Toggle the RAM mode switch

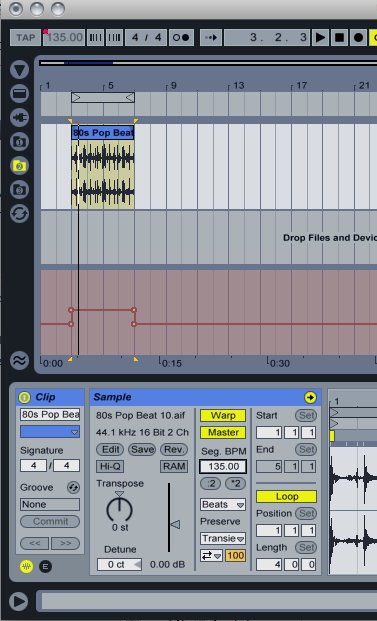coord(173,467)
